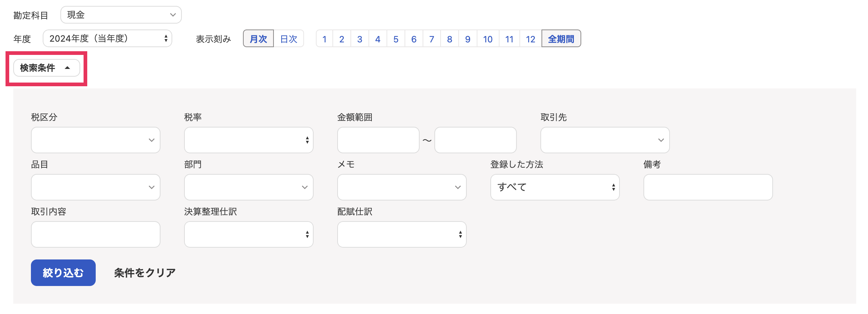868x314 pixels.
Task: Click the 絞り込む filter button
Action: (63, 273)
